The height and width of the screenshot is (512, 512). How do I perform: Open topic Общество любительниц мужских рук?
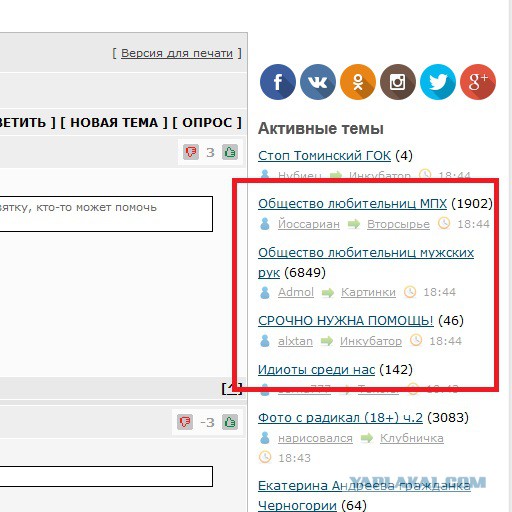[366, 263]
